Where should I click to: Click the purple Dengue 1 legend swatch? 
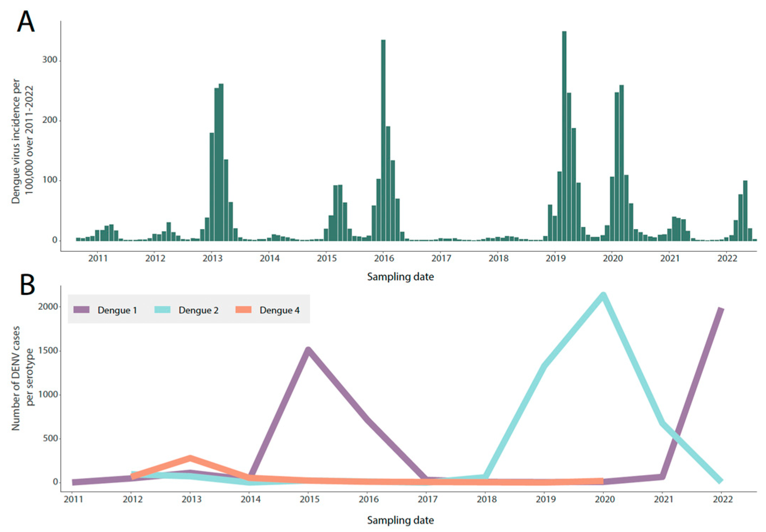pyautogui.click(x=81, y=310)
